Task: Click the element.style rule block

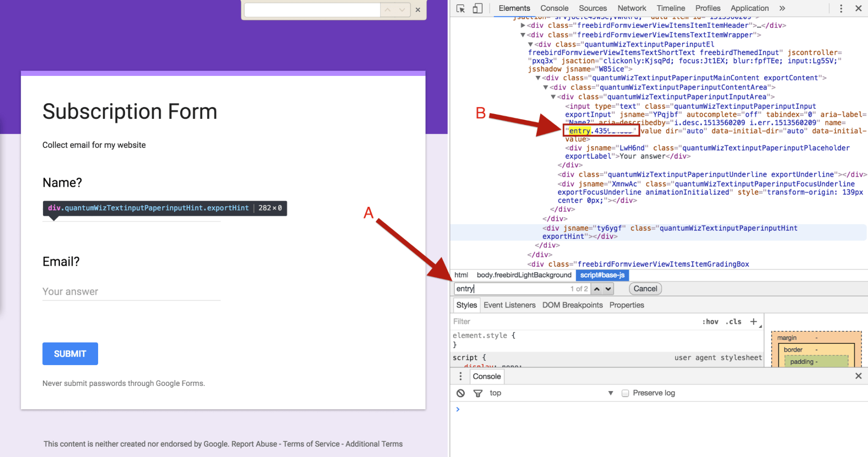Action: click(x=607, y=340)
